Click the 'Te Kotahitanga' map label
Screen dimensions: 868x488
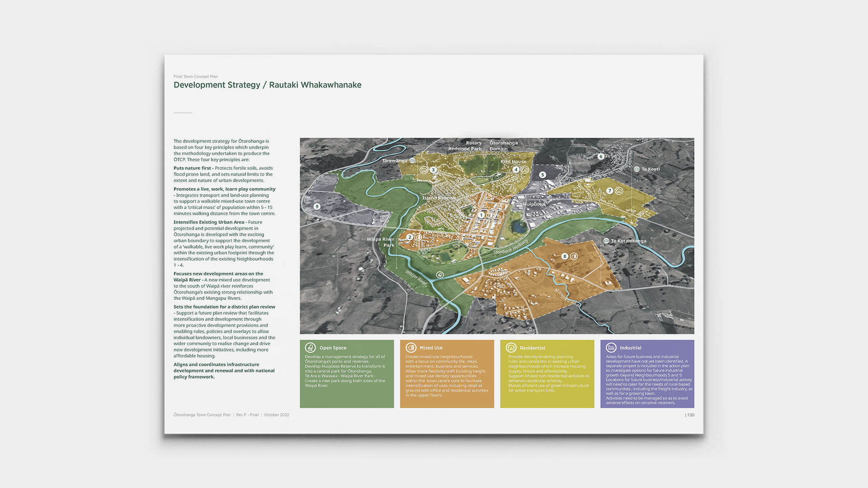coord(629,241)
